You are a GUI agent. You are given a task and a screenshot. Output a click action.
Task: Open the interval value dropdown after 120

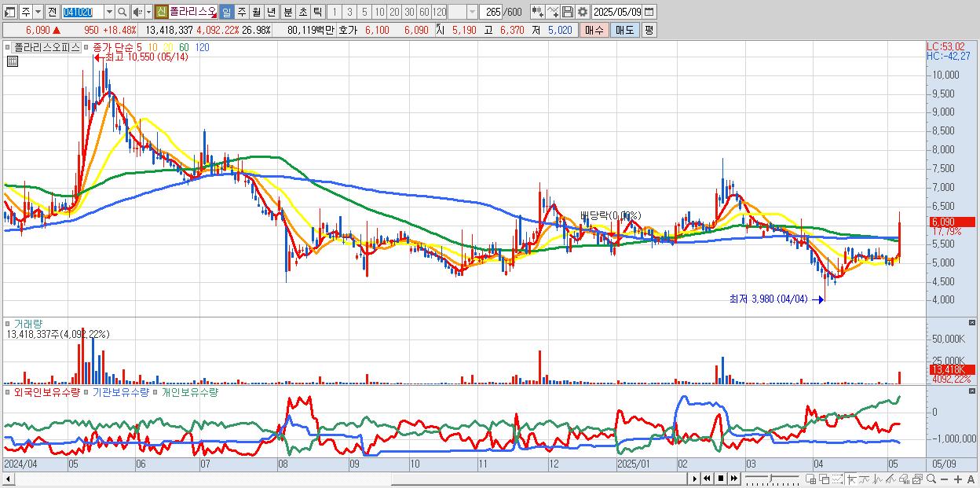(x=472, y=12)
